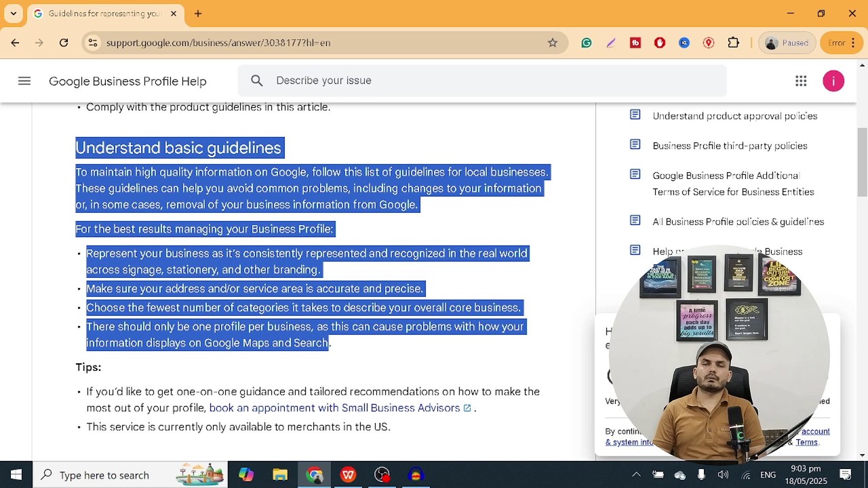
Task: Bookmark this page with the star icon
Action: pos(553,43)
